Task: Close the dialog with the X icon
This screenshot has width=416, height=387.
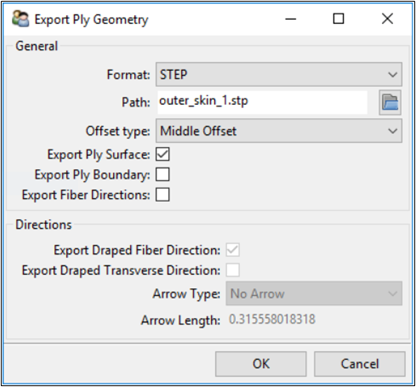Action: 387,19
